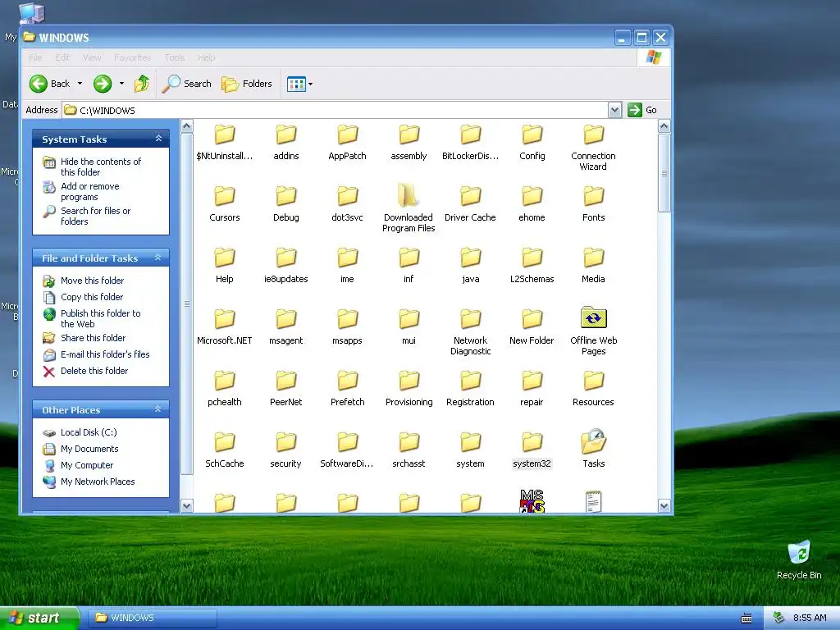Viewport: 840px width, 630px height.
Task: Expand the Back history dropdown arrow
Action: pos(80,84)
